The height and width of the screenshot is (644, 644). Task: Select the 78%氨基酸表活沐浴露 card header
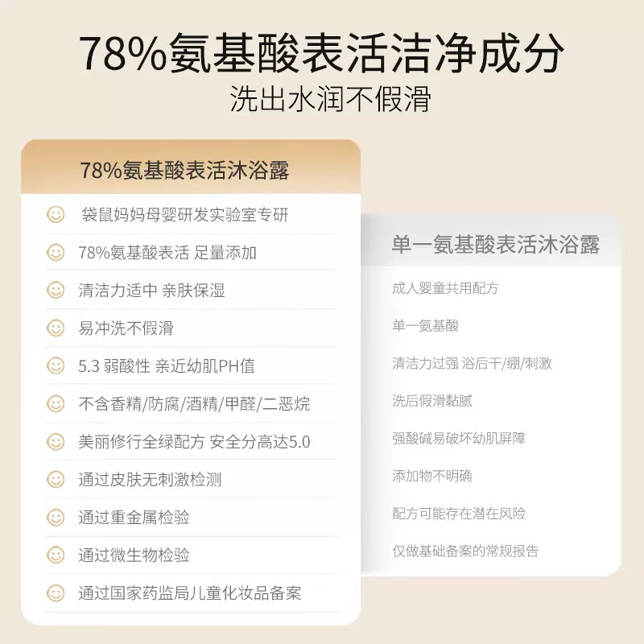tap(191, 167)
